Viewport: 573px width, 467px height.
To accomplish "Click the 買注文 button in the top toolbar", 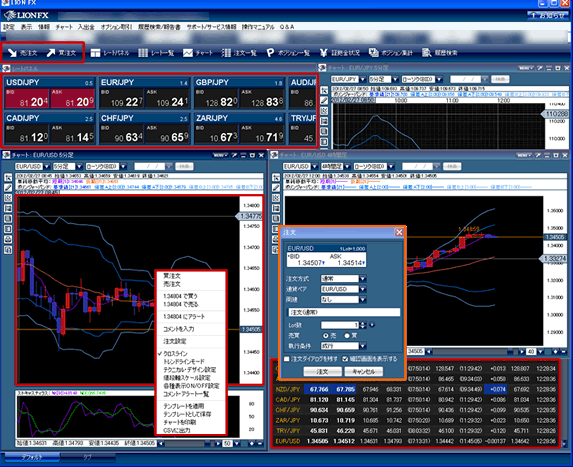I will (x=61, y=53).
